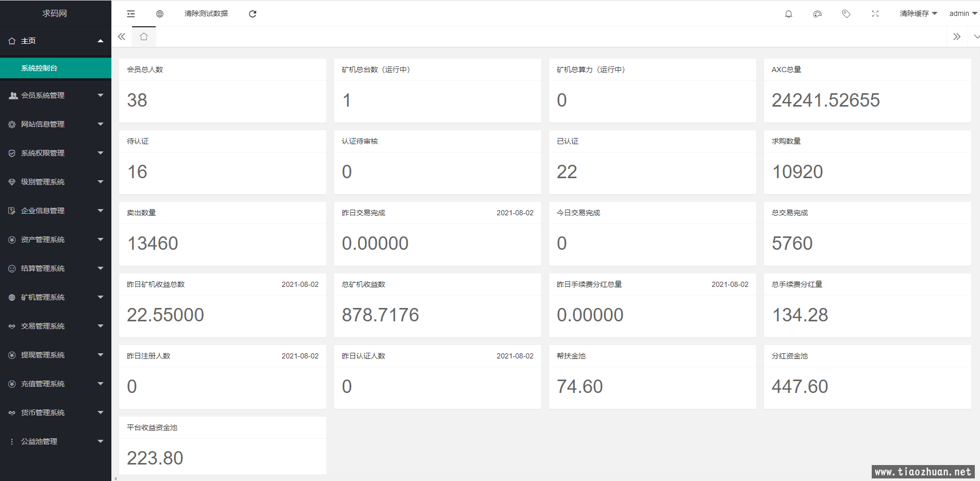Click the 今日交易完成 card title
This screenshot has width=980, height=481.
coord(578,213)
